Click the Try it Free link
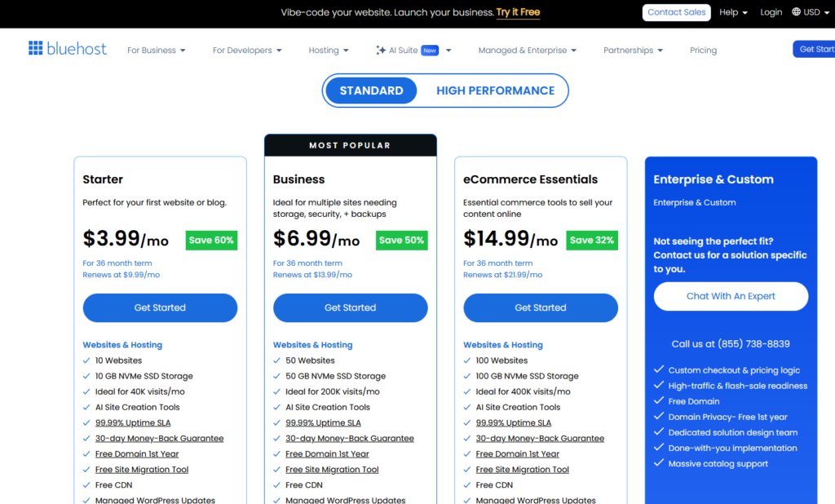This screenshot has width=835, height=504. 518,12
